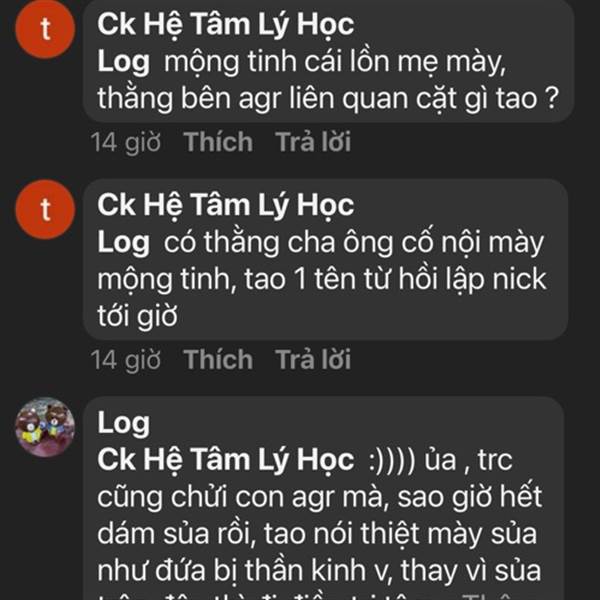Open the author name 'Ck Hệ Tâm Lý Học' on the top comment
This screenshot has height=600, width=600.
click(226, 25)
